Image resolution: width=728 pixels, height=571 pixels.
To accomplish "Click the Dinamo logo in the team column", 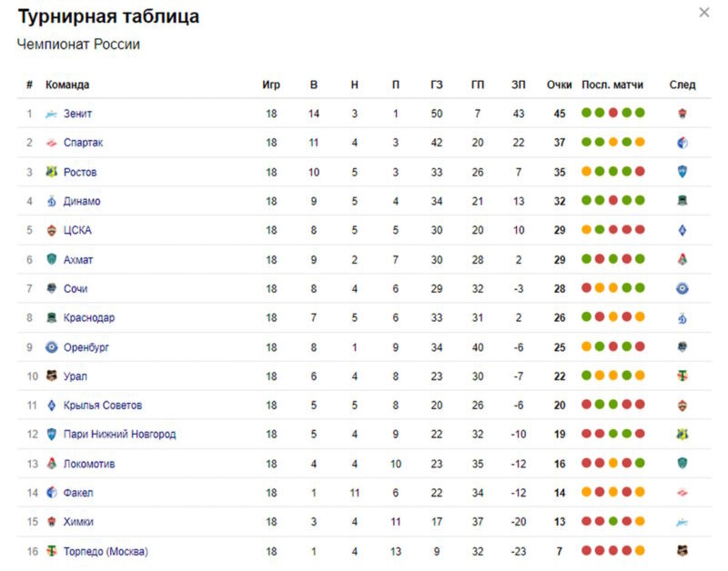I will 51,201.
